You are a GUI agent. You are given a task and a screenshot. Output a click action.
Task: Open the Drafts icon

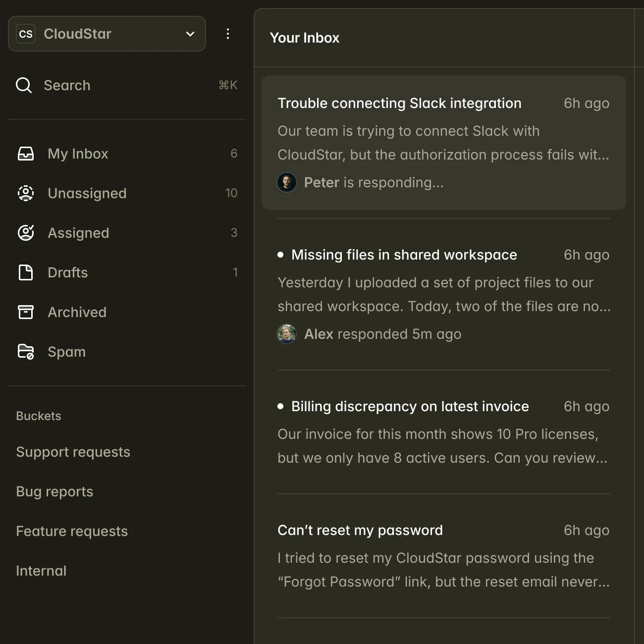(x=25, y=272)
